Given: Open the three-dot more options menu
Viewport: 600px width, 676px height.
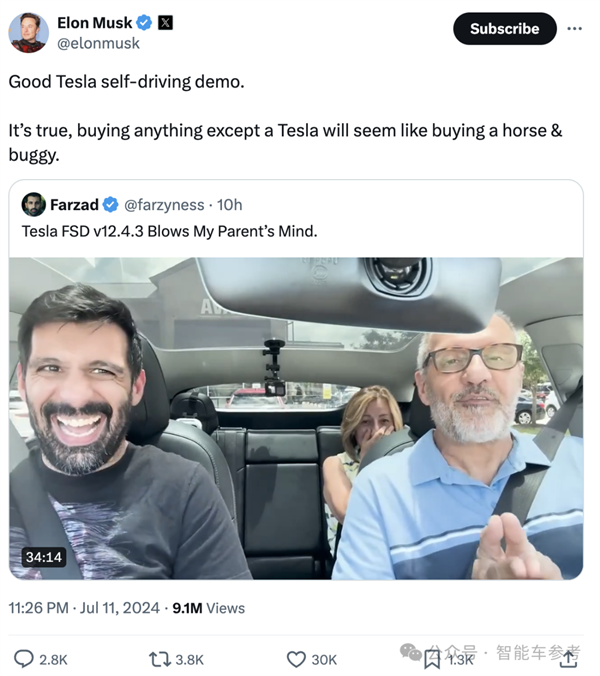Looking at the screenshot, I should click(x=574, y=29).
